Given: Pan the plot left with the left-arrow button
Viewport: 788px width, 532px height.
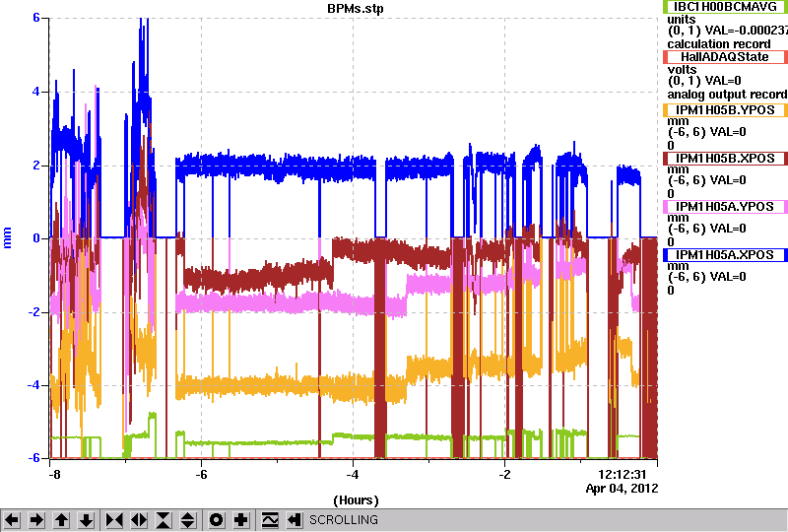Looking at the screenshot, I should click(12, 520).
